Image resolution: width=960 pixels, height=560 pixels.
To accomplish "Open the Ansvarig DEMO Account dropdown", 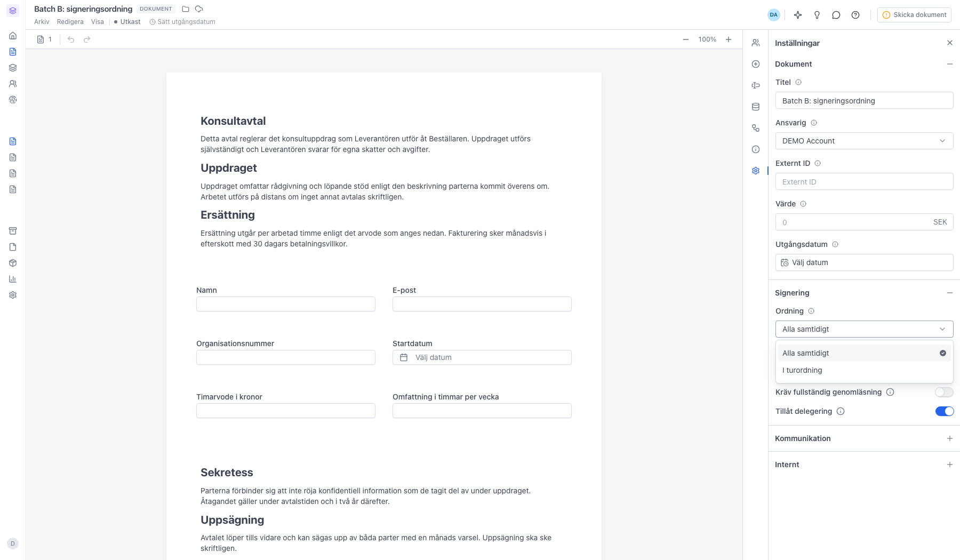I will [864, 141].
